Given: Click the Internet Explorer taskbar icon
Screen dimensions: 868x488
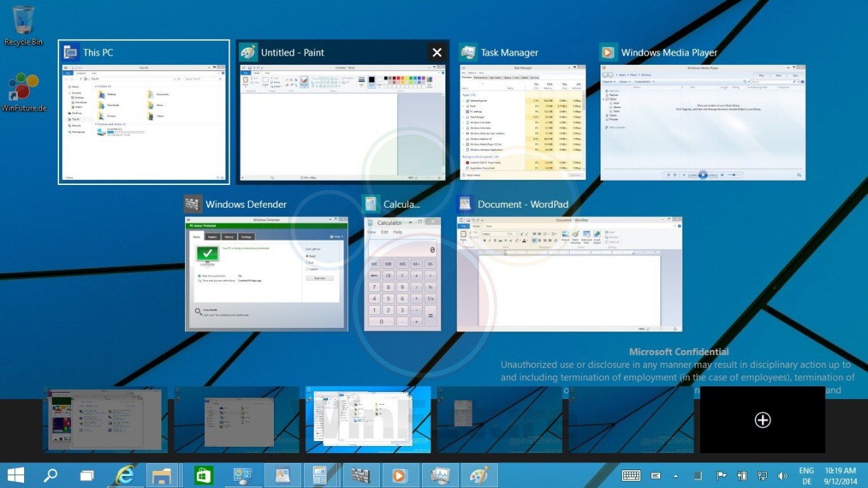Looking at the screenshot, I should [x=125, y=475].
